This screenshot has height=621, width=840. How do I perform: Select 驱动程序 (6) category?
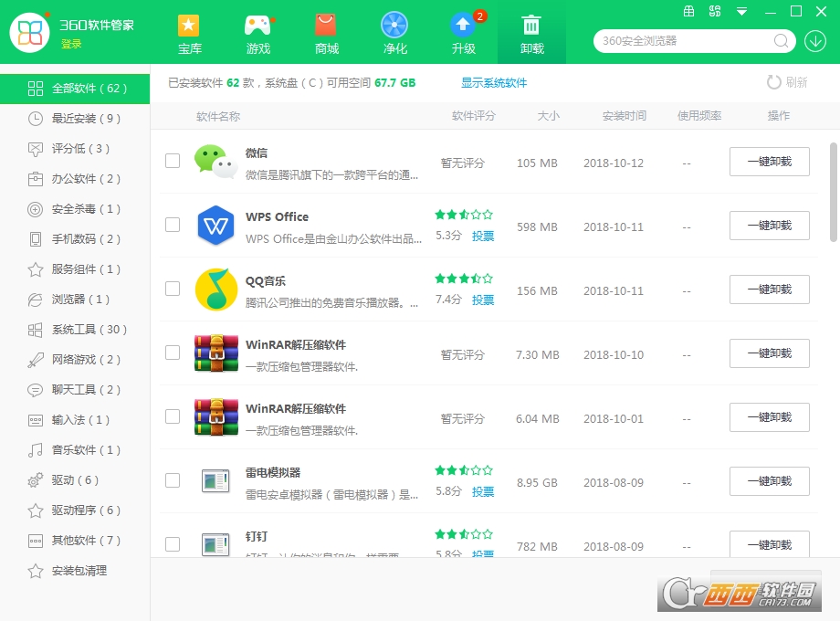click(75, 510)
